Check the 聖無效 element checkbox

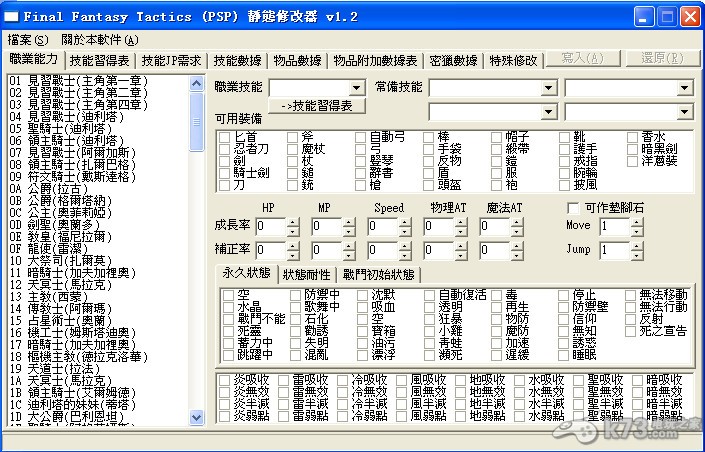pyautogui.click(x=579, y=392)
